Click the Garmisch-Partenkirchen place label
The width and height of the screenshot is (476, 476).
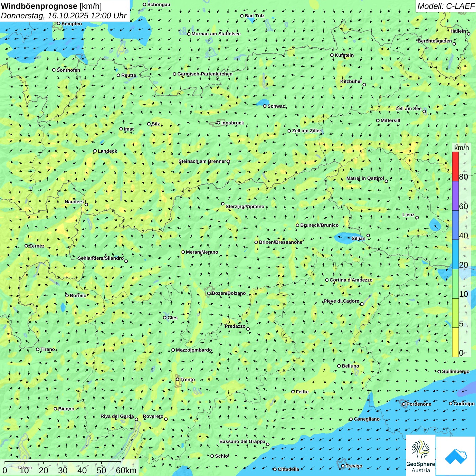click(x=205, y=74)
